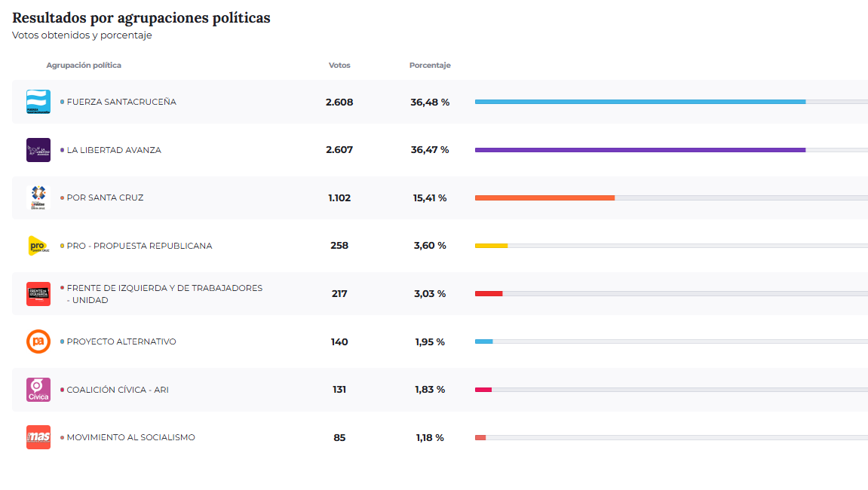Sort results by the Votos column

pyautogui.click(x=339, y=65)
